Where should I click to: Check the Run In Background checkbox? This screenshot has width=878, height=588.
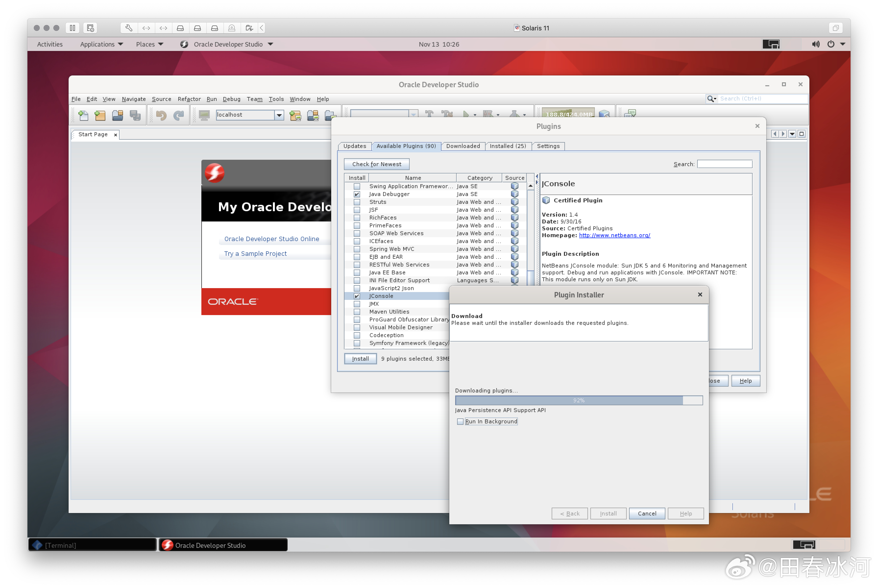coord(460,421)
